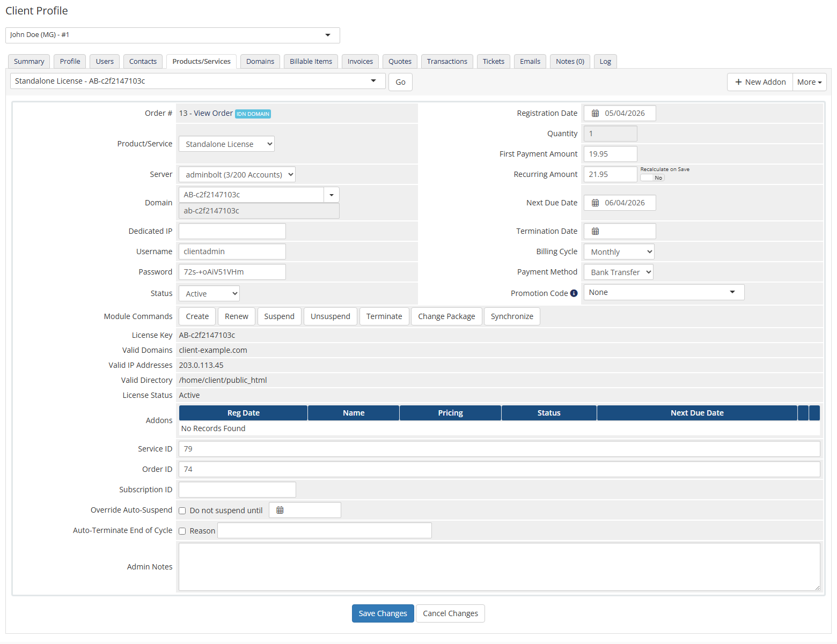Switch to the Contacts tab
The image size is (837, 644).
[143, 61]
